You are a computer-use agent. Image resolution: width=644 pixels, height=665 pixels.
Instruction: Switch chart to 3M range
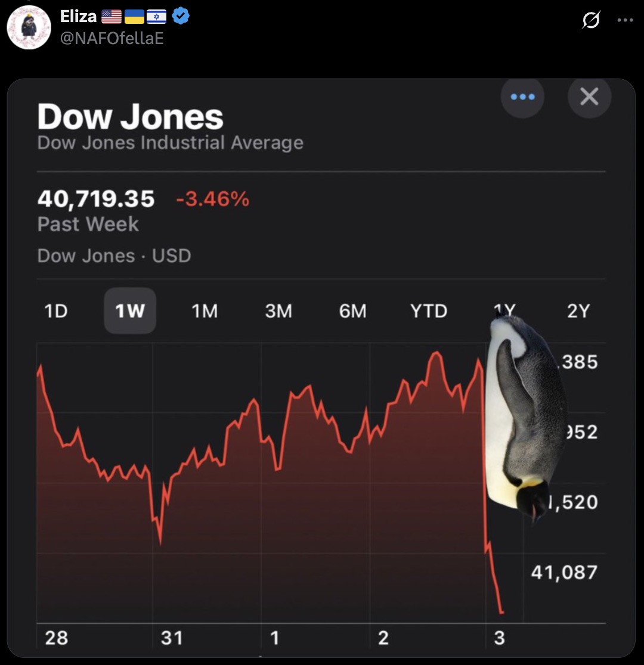click(x=278, y=311)
